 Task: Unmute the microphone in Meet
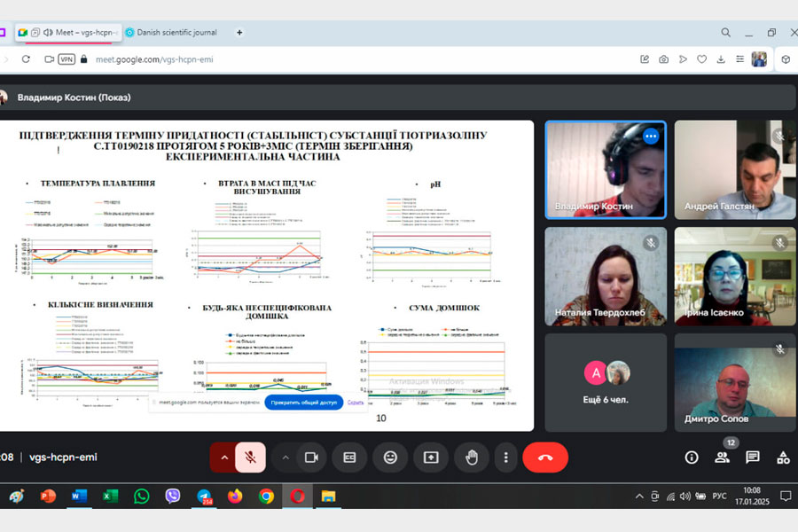251,458
